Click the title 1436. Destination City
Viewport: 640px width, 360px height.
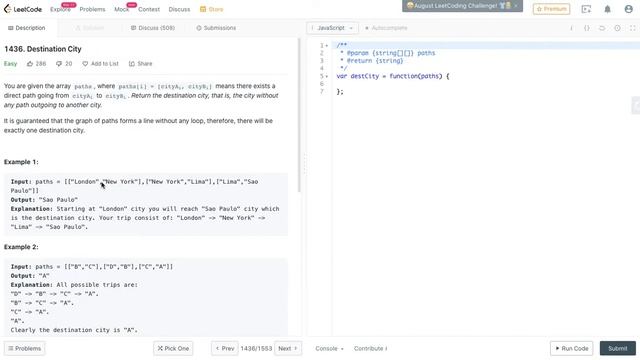coord(43,49)
